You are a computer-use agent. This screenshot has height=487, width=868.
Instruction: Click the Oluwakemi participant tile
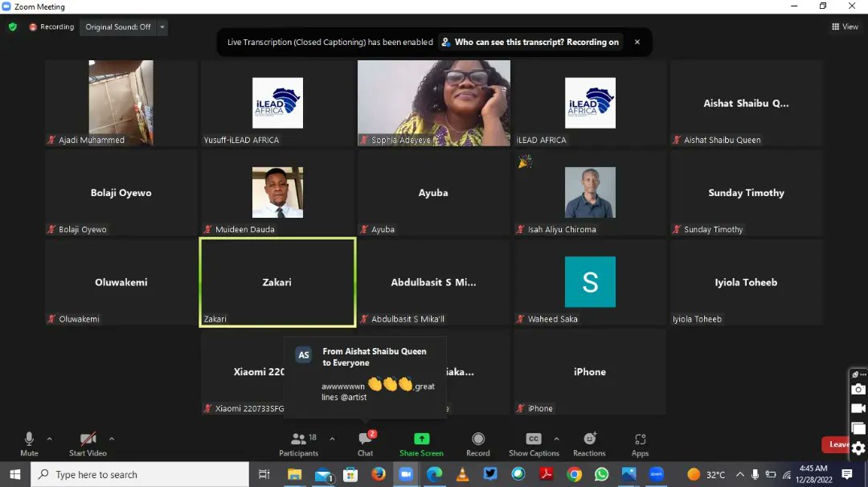pos(121,282)
